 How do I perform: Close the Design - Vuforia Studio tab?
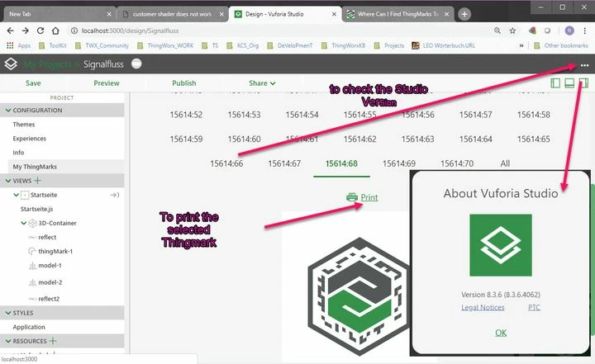click(x=334, y=14)
